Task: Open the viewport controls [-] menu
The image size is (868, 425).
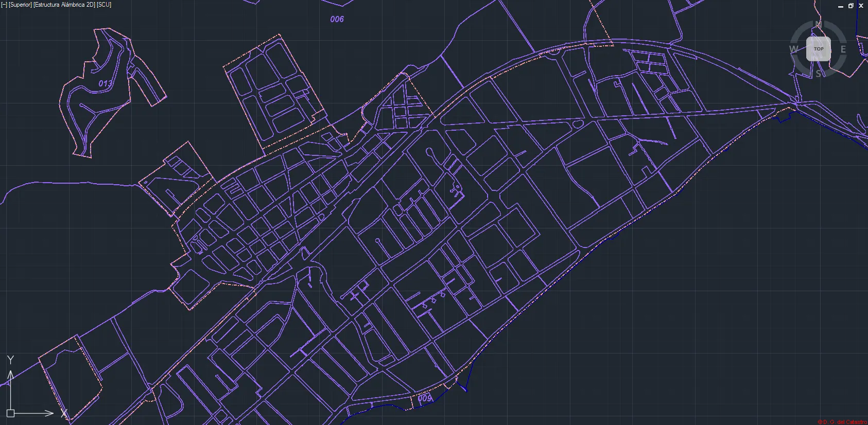Action: (x=4, y=5)
